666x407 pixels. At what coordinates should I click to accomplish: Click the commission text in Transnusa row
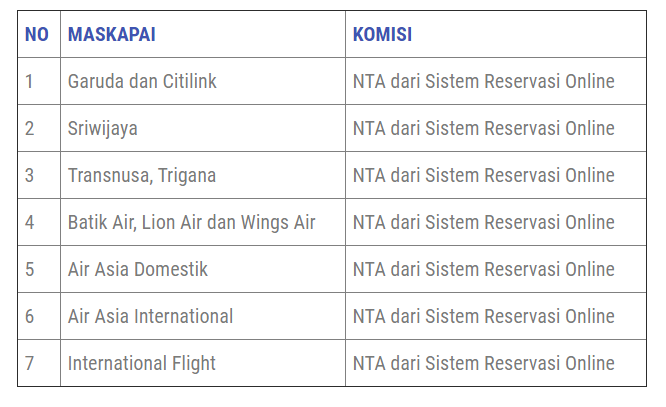click(x=483, y=176)
